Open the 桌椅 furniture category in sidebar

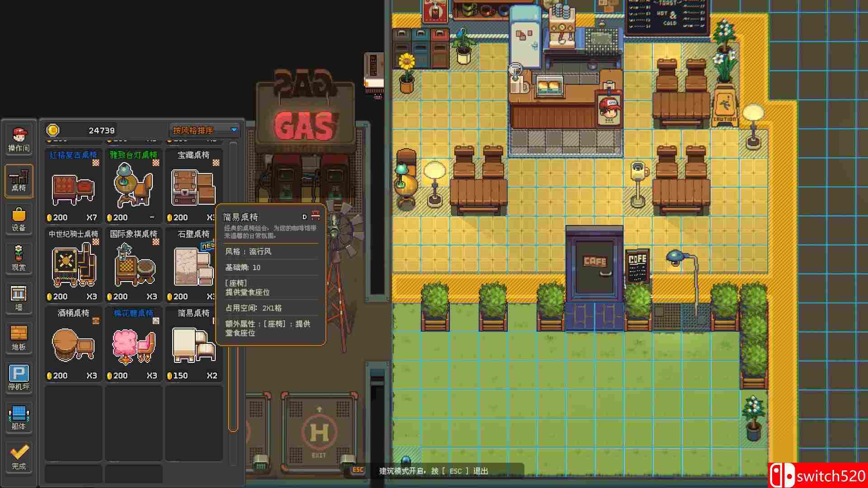19,181
